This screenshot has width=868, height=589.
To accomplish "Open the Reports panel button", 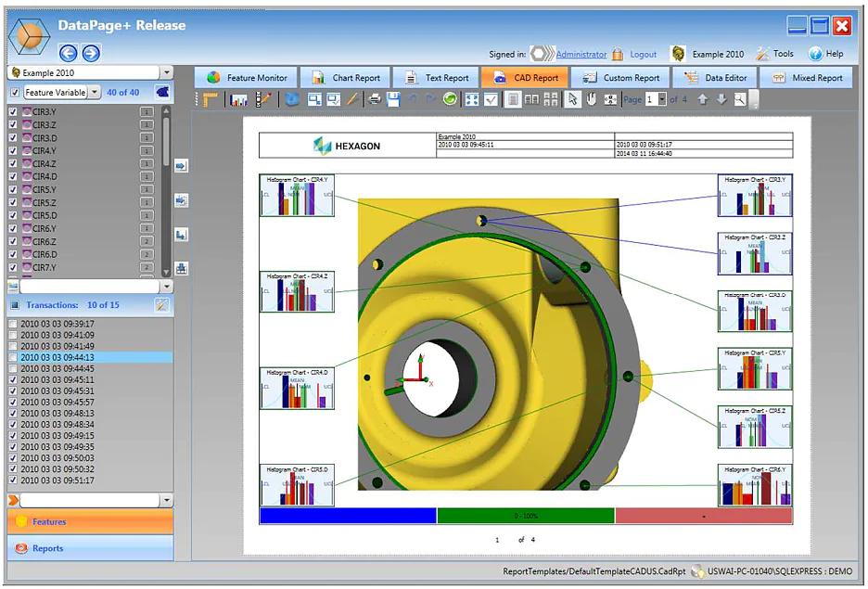I will pos(90,548).
